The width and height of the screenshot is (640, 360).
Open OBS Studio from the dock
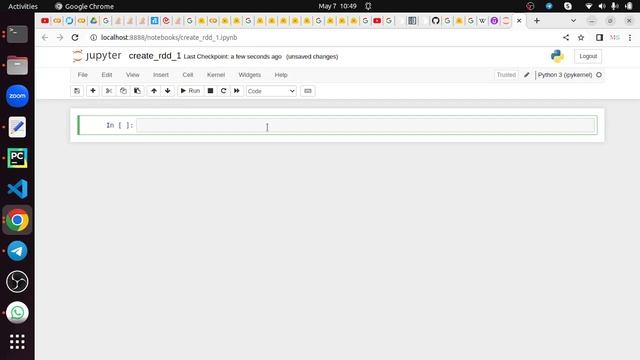coord(17,282)
